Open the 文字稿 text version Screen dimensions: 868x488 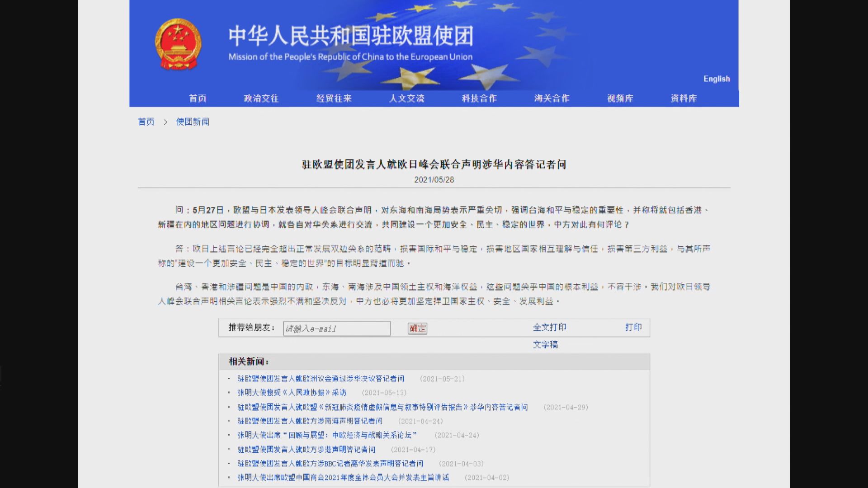coord(546,344)
